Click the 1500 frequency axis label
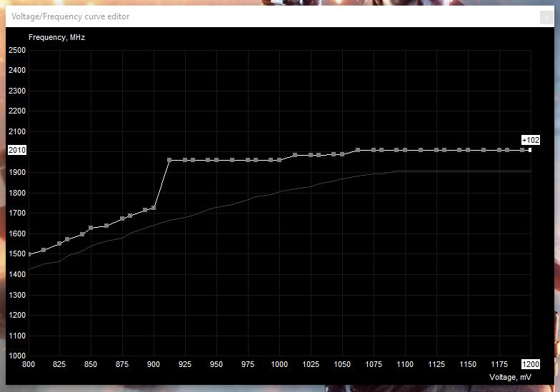This screenshot has height=392, width=560. (x=17, y=254)
